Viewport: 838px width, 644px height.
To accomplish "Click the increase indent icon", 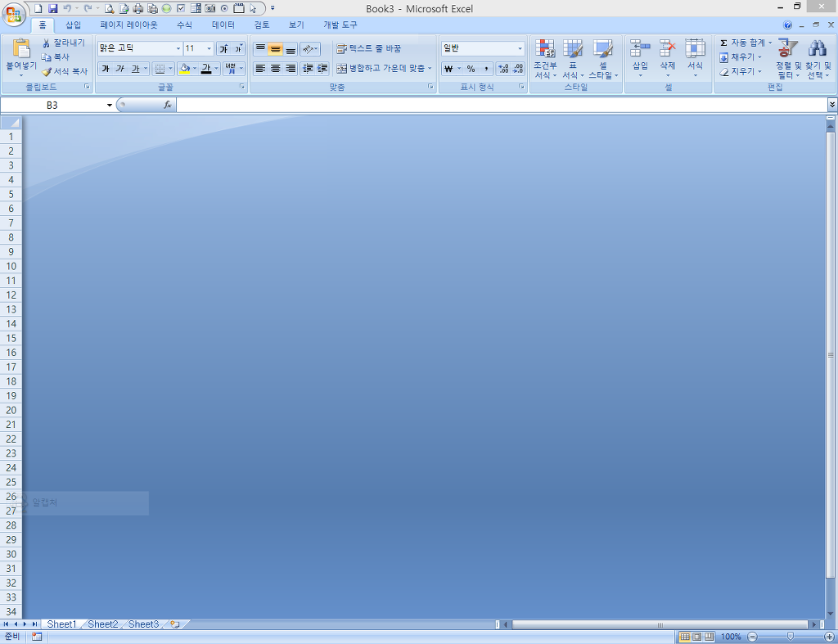I will click(x=322, y=69).
